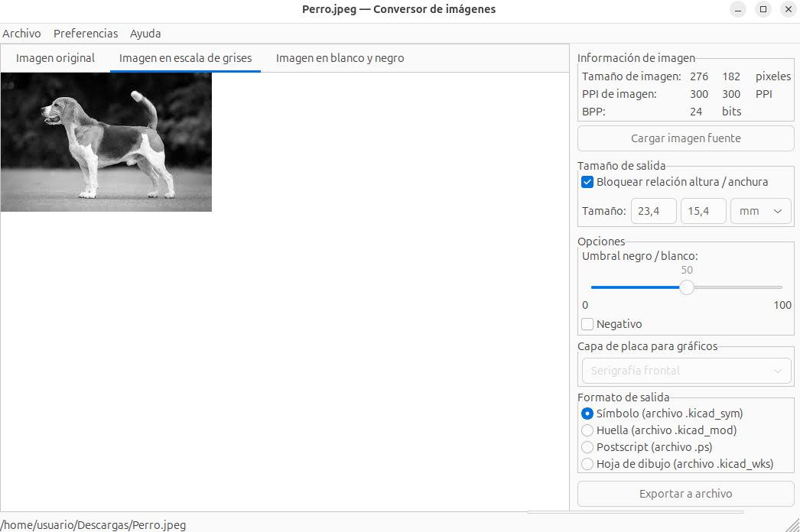Image resolution: width=800 pixels, height=532 pixels.
Task: Select Símbolo (.kicad_sym) output format
Action: (587, 414)
